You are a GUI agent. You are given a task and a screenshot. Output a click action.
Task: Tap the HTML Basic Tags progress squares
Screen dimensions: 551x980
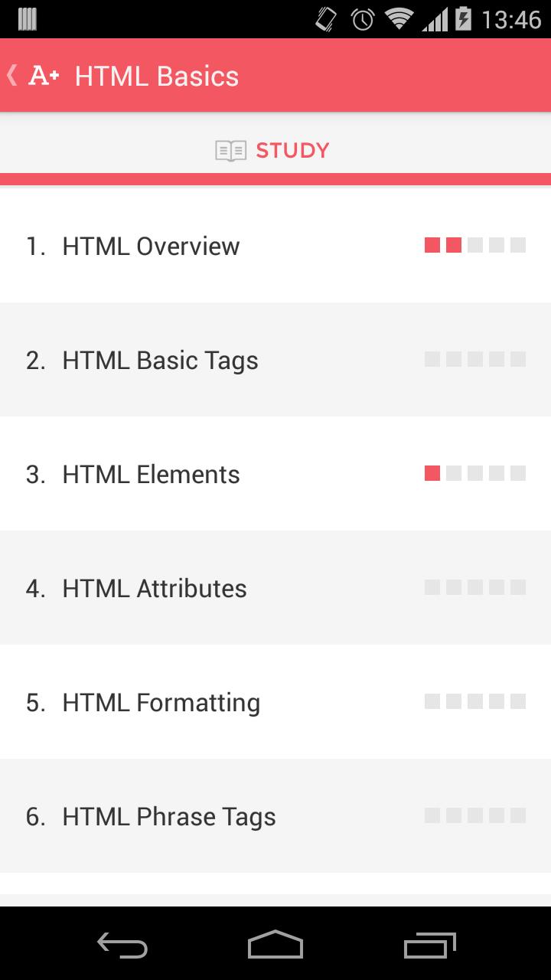[x=475, y=359]
